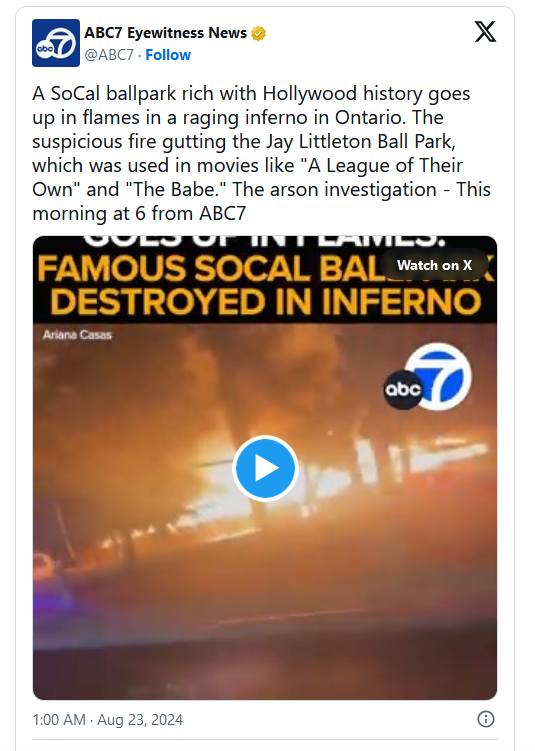Click the @ABC7 handle
The width and height of the screenshot is (535, 751).
click(109, 55)
